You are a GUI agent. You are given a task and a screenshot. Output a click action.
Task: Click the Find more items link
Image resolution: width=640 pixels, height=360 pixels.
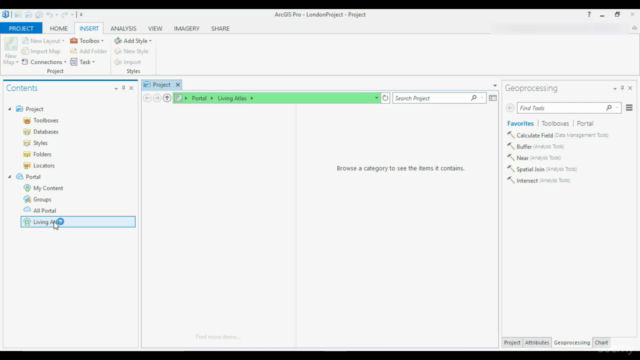point(218,337)
